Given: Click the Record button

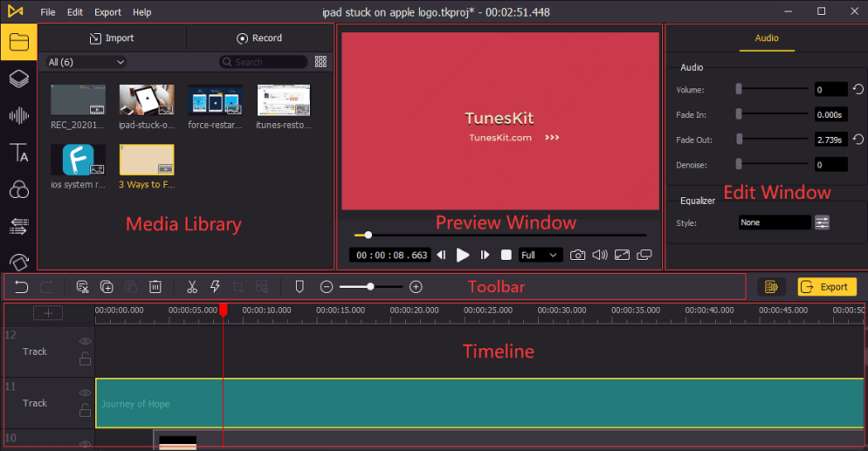Looking at the screenshot, I should (259, 38).
